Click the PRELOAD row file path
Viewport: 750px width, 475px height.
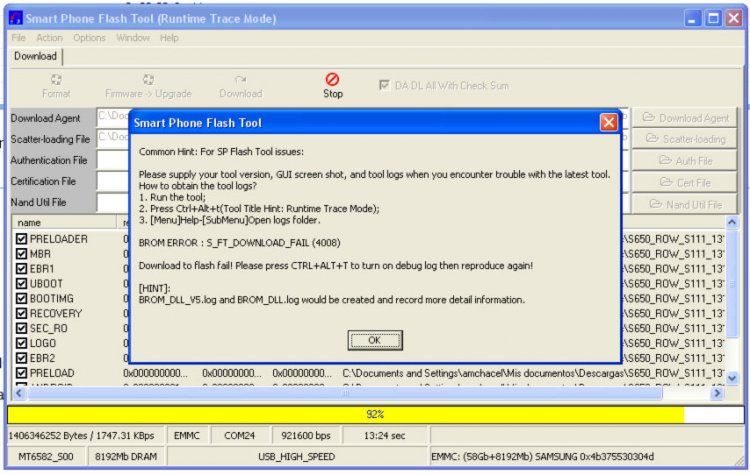click(533, 373)
